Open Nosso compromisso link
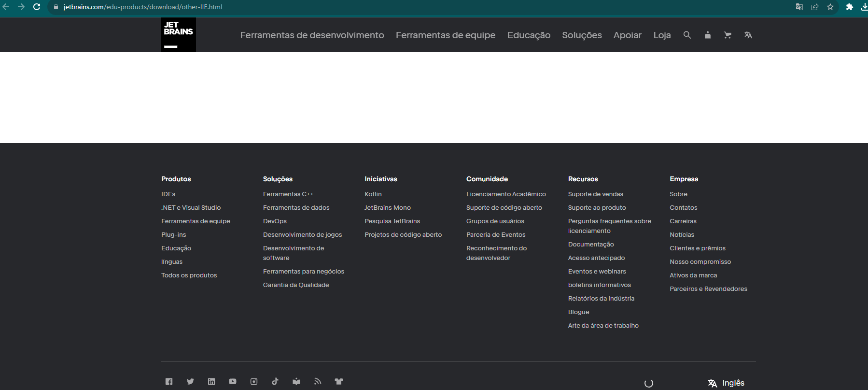 [x=700, y=261]
